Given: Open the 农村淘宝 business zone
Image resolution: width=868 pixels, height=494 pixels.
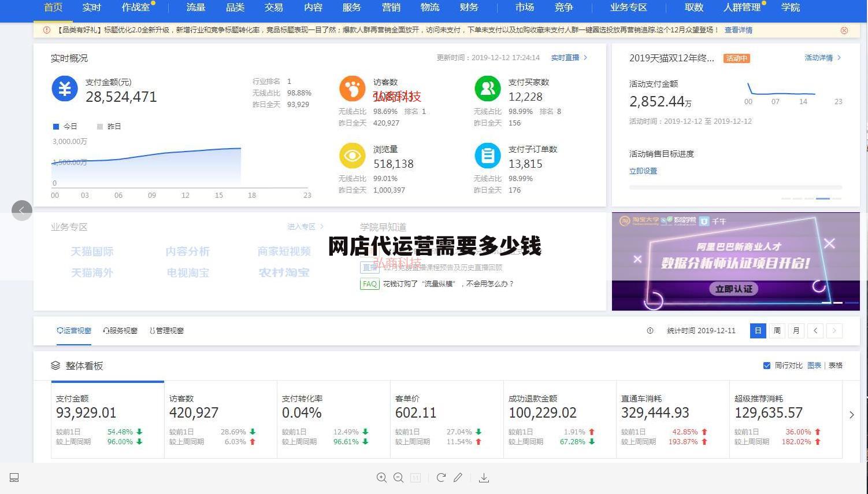Looking at the screenshot, I should click(x=284, y=272).
